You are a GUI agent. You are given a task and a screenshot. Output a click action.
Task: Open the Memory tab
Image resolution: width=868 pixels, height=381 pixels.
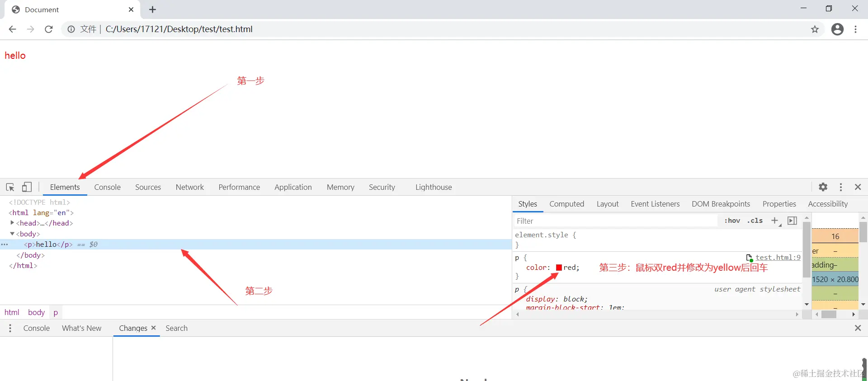(340, 187)
